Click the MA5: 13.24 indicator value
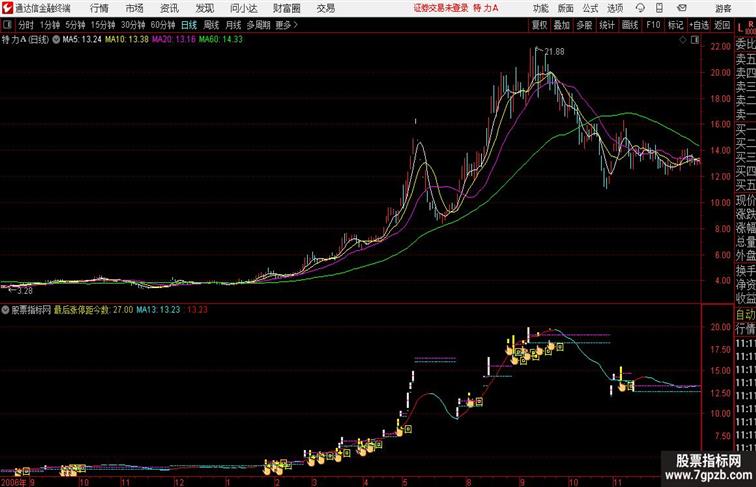The image size is (756, 487). click(82, 40)
